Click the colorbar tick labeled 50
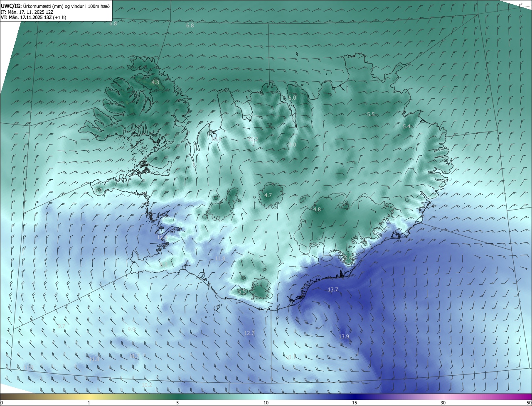 click(x=529, y=403)
